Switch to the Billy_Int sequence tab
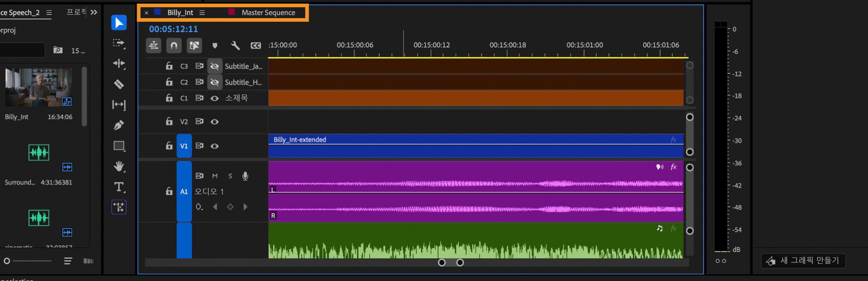 point(180,13)
